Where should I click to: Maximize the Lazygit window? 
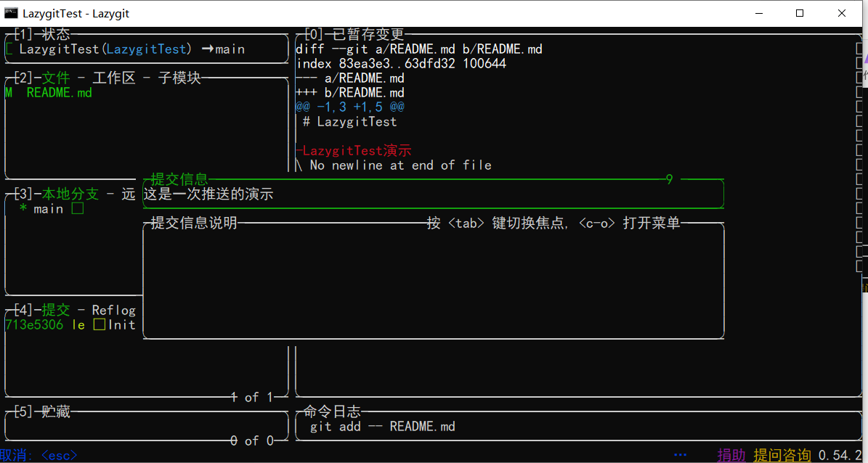[799, 13]
